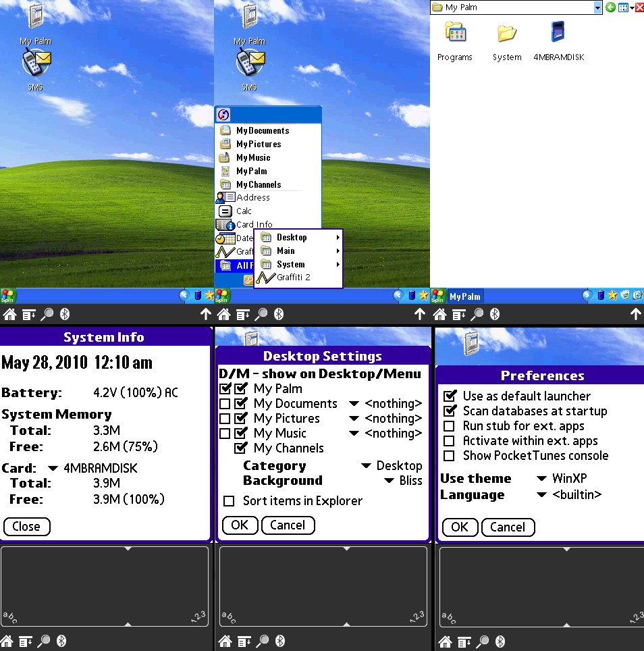The height and width of the screenshot is (651, 644).
Task: Open the Language dropdown showing <builtin>
Action: (x=569, y=494)
